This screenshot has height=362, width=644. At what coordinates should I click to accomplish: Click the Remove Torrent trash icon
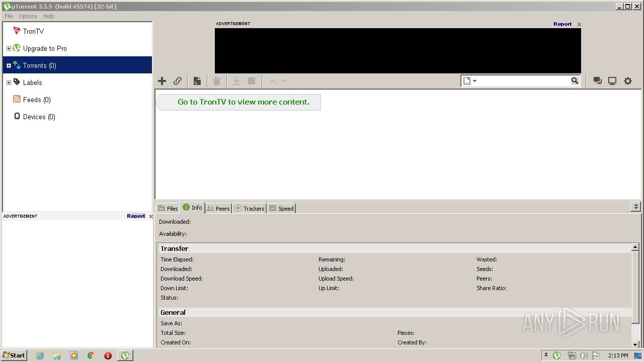217,81
